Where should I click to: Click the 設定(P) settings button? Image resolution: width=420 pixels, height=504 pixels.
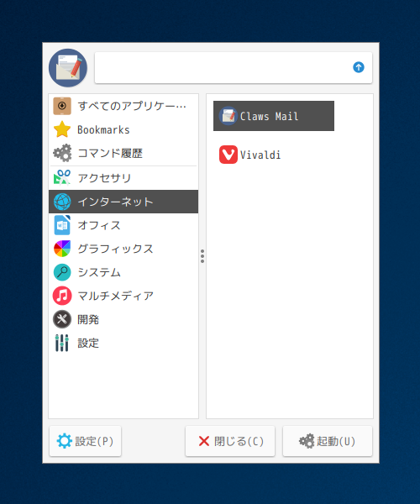85,441
